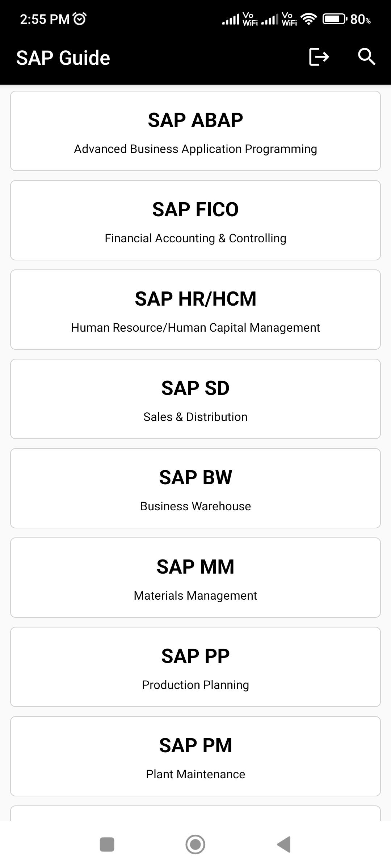This screenshot has height=868, width=391.
Task: Tap the battery indicator icon
Action: pos(335,19)
